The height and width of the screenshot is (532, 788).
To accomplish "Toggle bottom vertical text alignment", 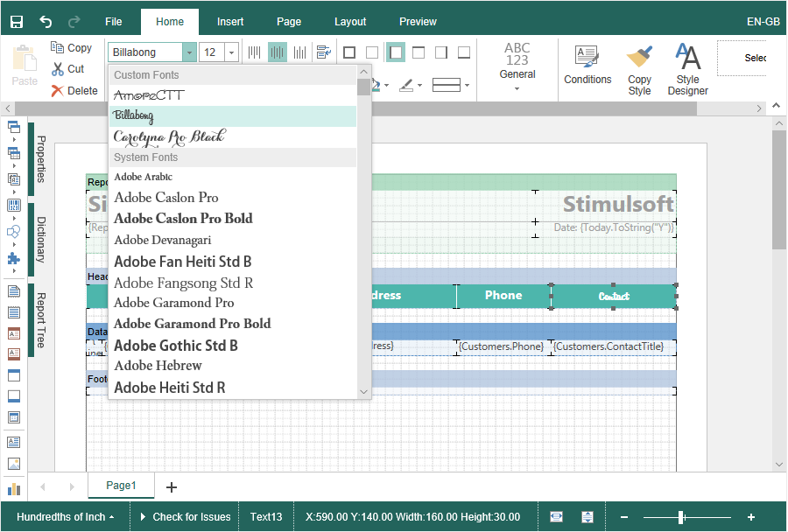I will click(300, 52).
